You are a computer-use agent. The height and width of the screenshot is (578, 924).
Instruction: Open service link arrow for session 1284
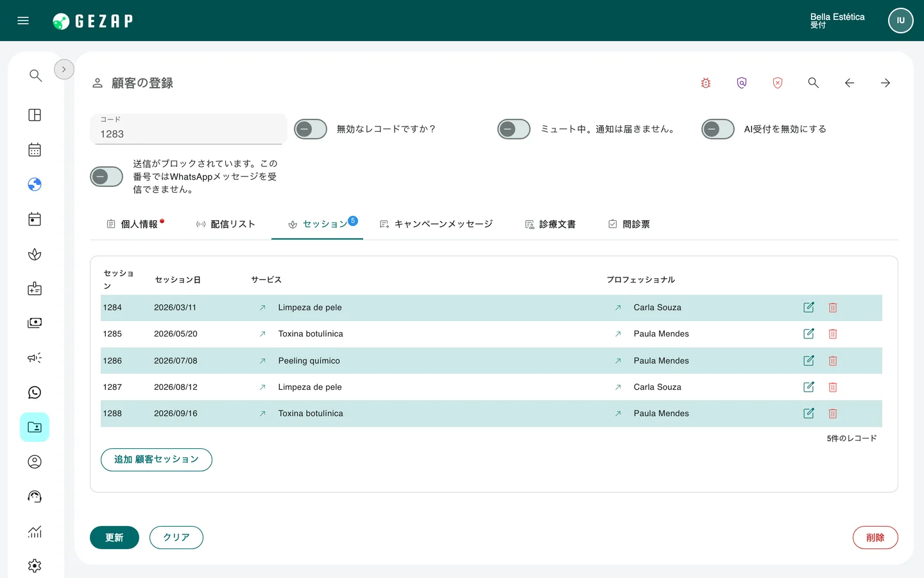click(262, 308)
